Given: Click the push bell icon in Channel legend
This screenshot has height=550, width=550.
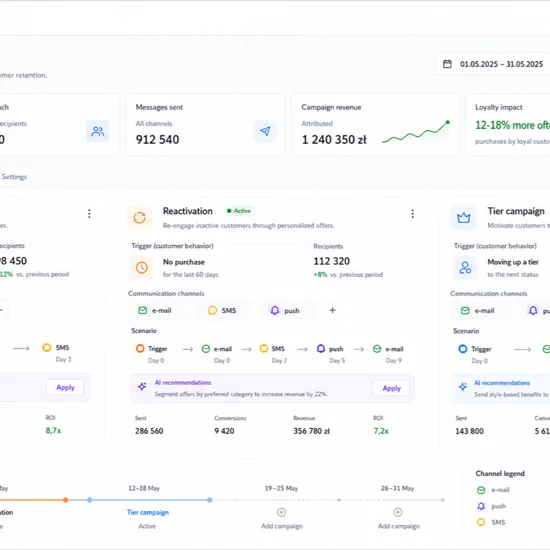Looking at the screenshot, I should [481, 506].
